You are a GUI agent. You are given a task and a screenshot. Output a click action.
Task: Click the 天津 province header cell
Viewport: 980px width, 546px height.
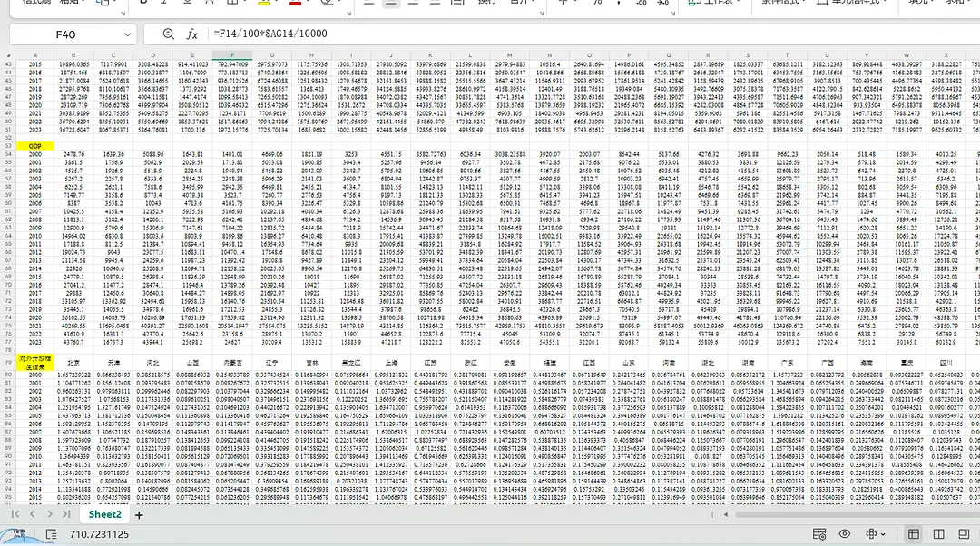(x=113, y=362)
